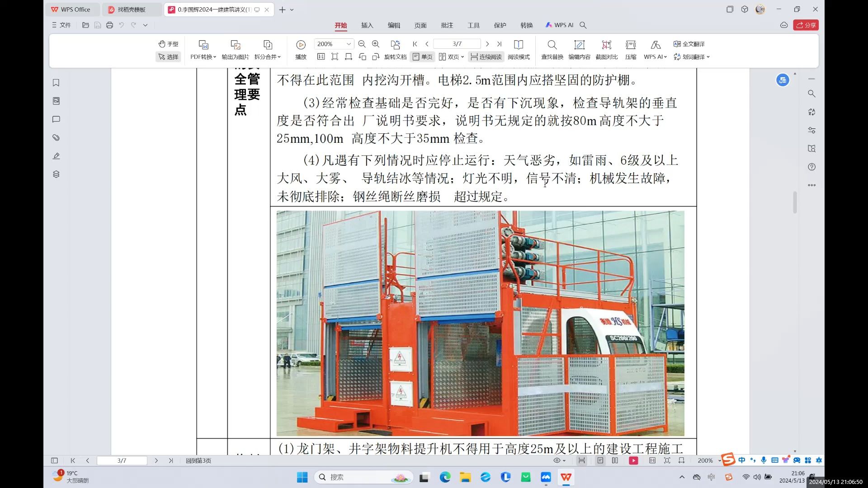
Task: Click taskbar 搜索 search box
Action: point(363,477)
